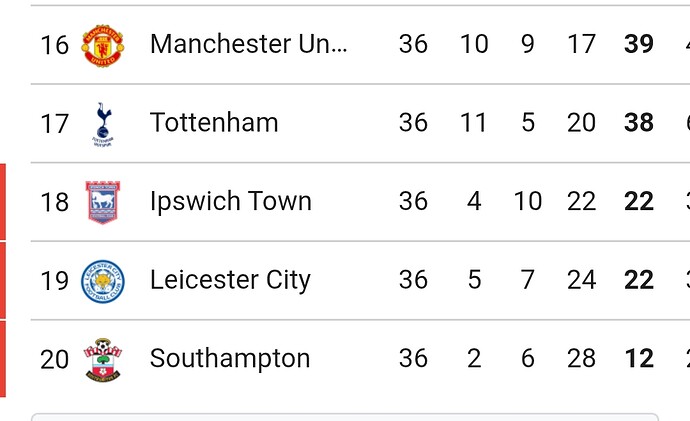
Task: Open the Manchester Un… team name
Action: (249, 44)
